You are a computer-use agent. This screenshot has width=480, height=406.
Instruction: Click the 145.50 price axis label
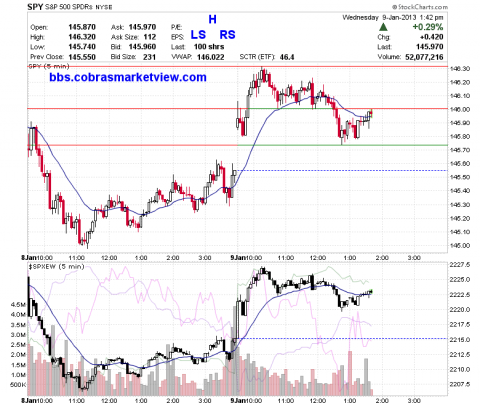460,177
